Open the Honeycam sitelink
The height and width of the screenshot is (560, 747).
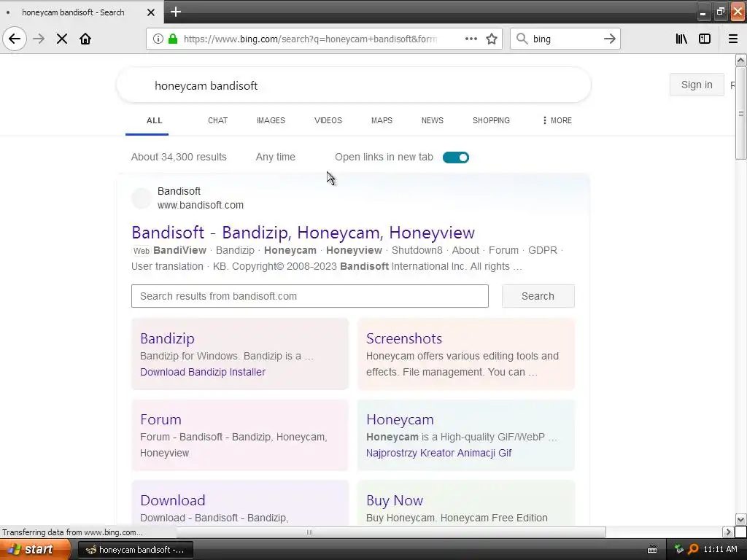[x=400, y=419]
